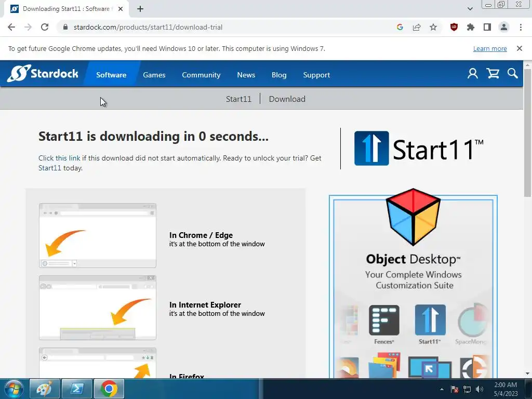Select the Downloading Start11 browser tab
The height and width of the screenshot is (399, 532).
[66, 9]
